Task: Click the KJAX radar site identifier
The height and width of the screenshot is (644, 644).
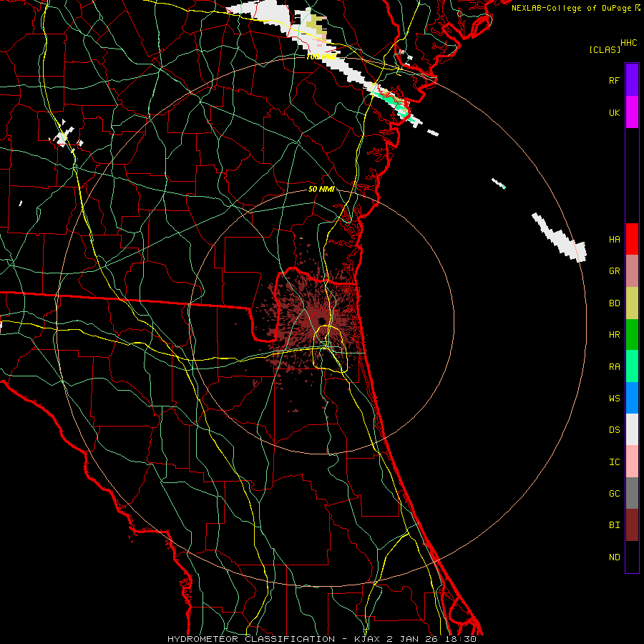Action: tap(369, 639)
